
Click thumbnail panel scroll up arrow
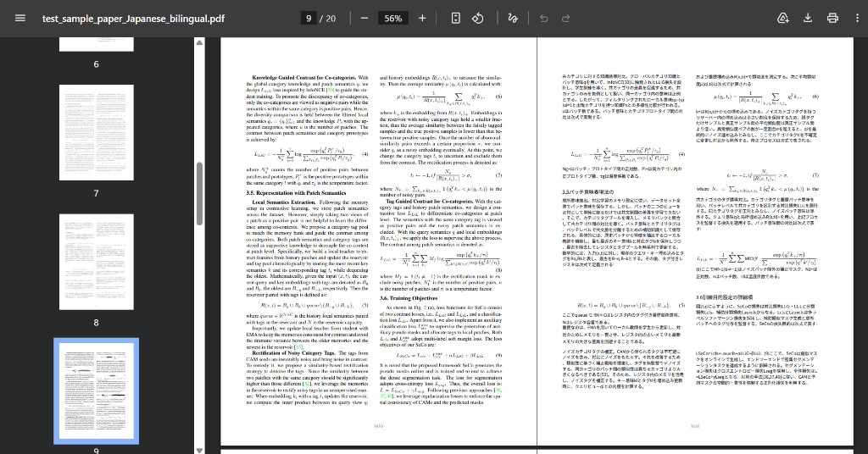(x=199, y=42)
